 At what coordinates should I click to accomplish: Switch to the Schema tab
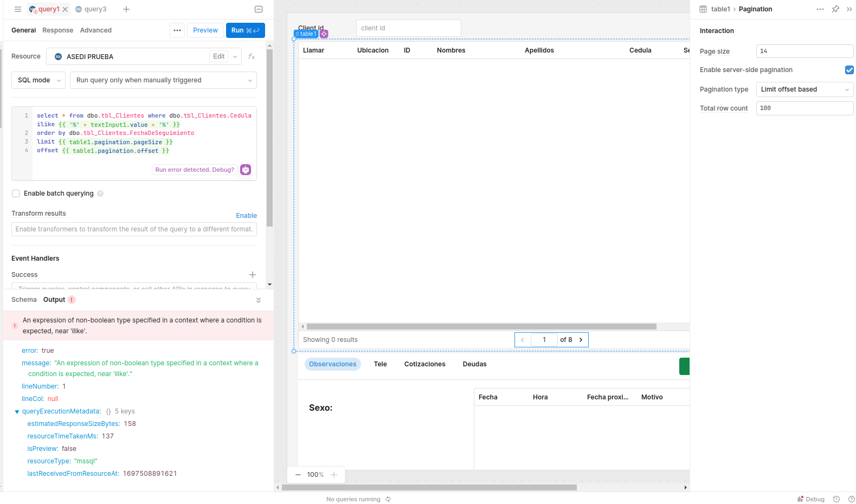point(24,300)
